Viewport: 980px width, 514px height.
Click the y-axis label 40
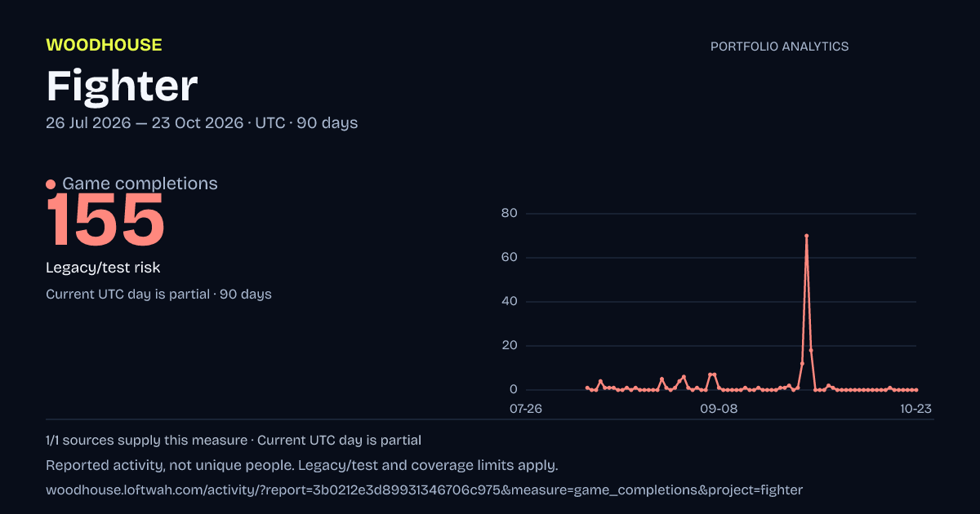click(510, 302)
